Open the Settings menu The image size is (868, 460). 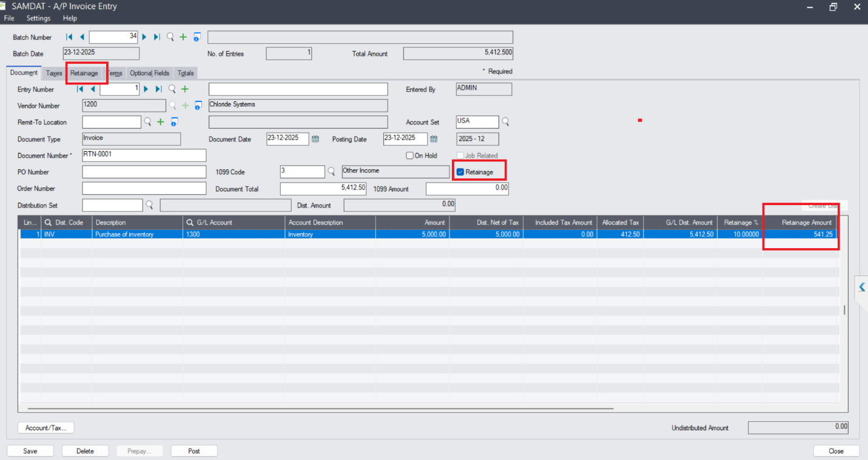[38, 18]
